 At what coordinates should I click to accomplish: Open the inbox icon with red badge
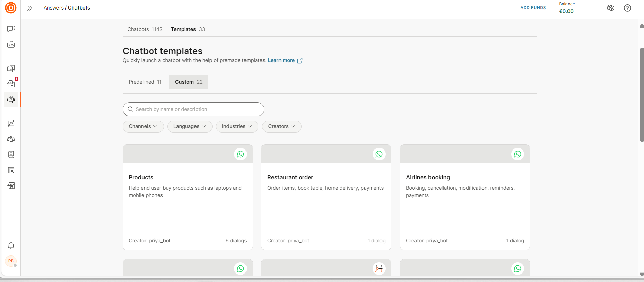(11, 84)
